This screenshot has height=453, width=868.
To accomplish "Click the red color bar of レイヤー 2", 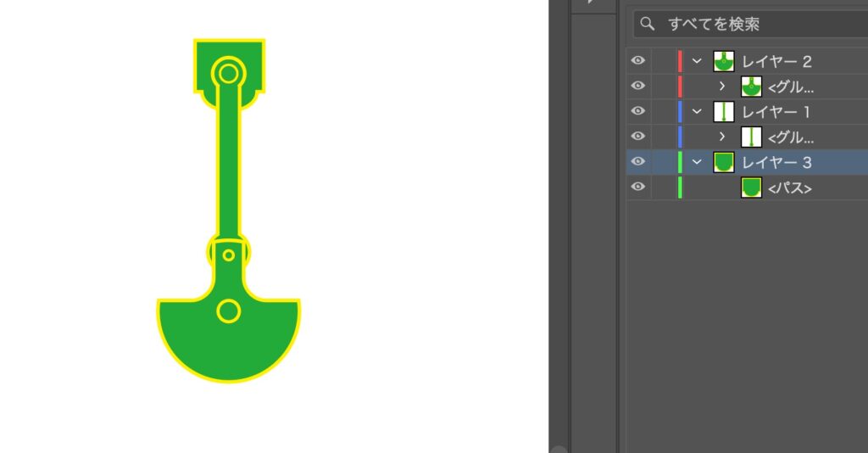I will point(680,61).
